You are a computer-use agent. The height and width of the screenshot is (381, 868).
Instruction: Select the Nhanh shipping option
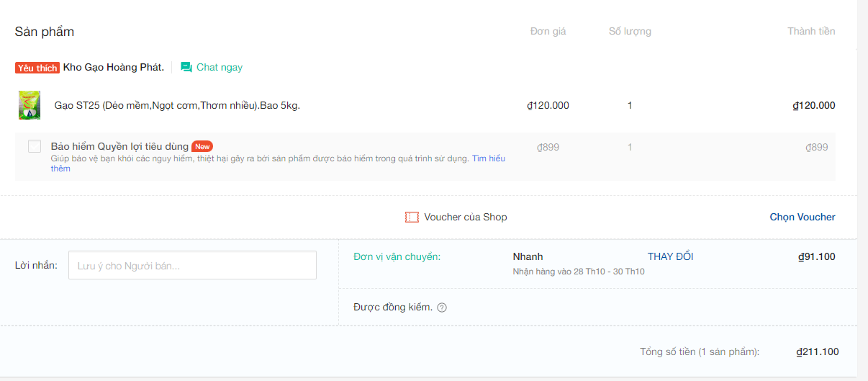click(x=528, y=256)
